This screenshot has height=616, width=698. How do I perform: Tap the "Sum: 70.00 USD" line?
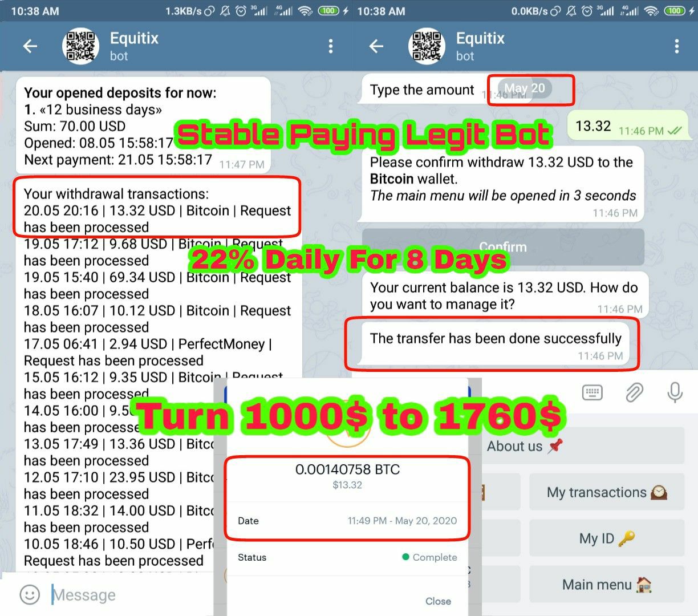click(74, 126)
